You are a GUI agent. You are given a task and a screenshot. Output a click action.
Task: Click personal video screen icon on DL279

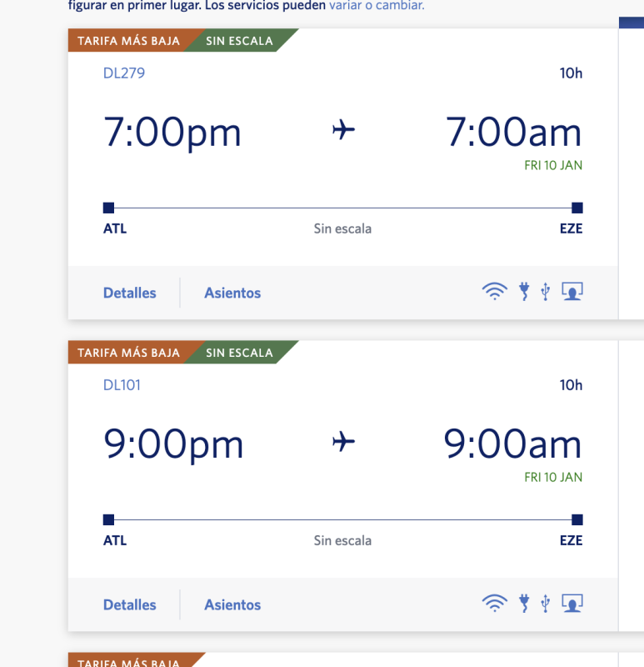(572, 292)
